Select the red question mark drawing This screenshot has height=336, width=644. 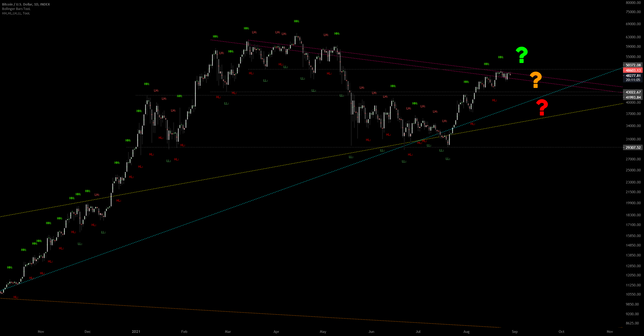pyautogui.click(x=542, y=107)
